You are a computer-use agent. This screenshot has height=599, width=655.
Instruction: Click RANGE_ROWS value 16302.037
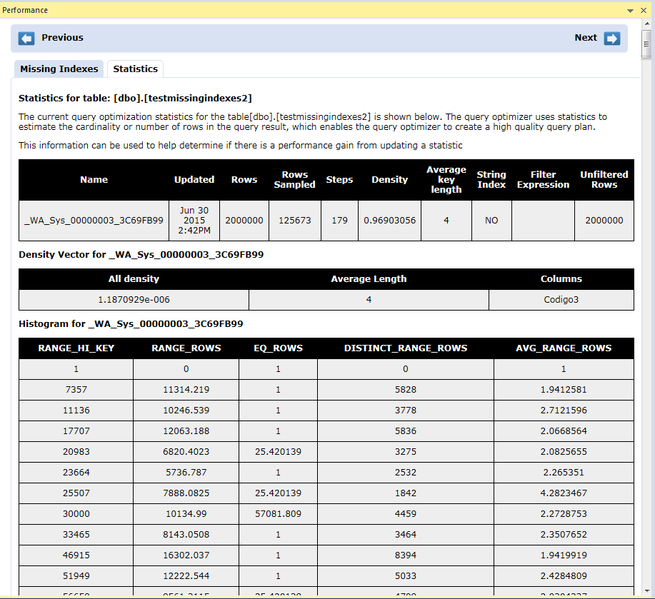click(186, 555)
